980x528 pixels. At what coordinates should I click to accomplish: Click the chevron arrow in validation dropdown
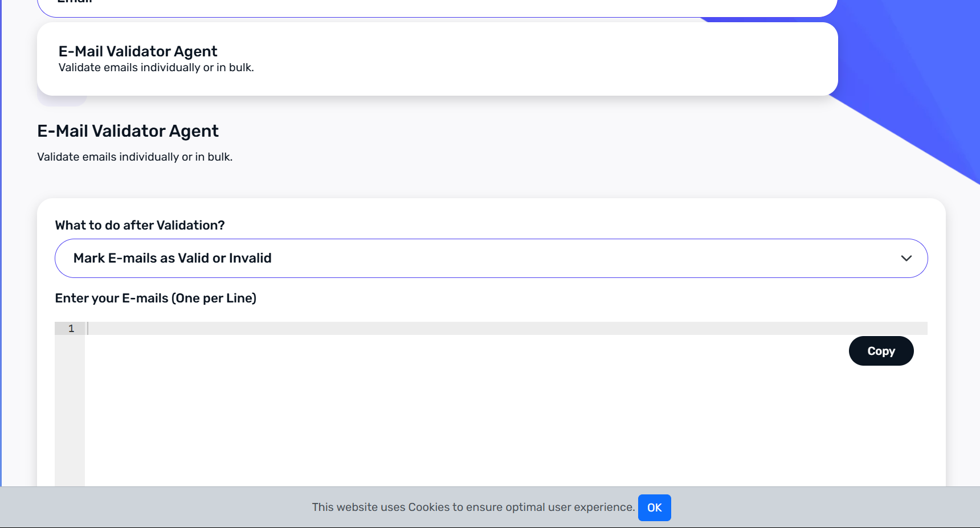[906, 259]
